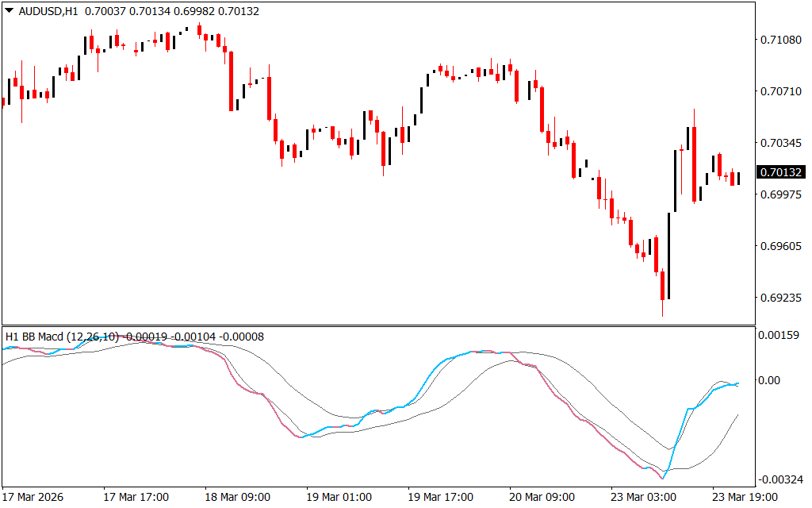Click the tall black bullish recovery candle

(668, 254)
